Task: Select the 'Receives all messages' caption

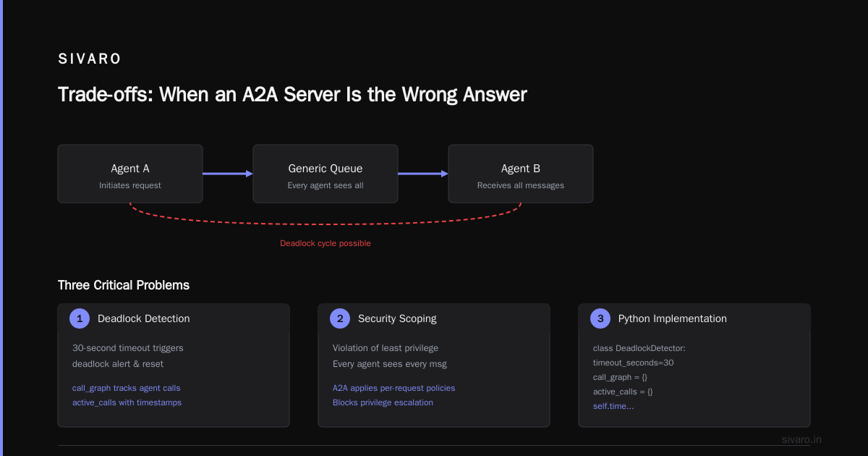Action: click(x=521, y=185)
